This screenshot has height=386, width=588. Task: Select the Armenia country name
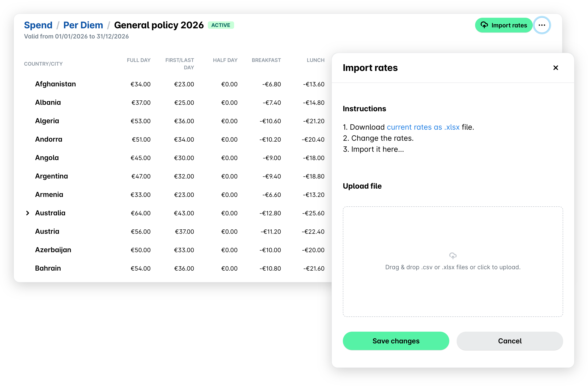[x=49, y=195]
